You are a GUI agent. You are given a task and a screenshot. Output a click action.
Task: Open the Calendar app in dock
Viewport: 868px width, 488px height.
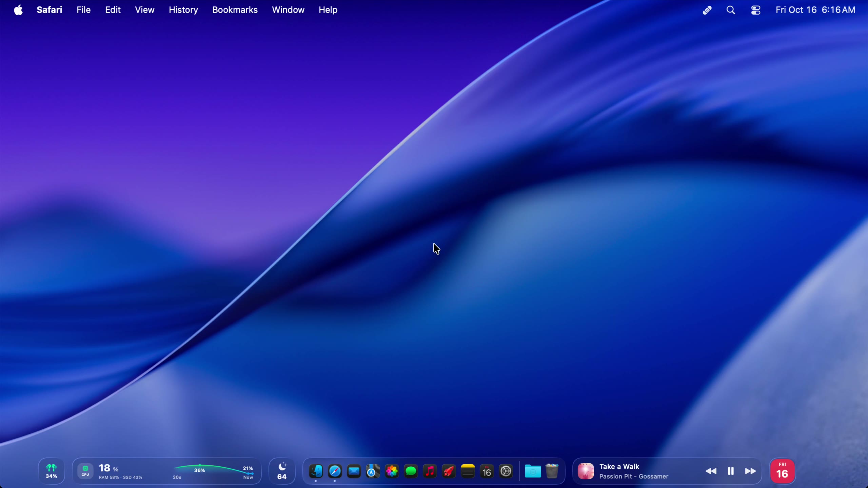pos(487,471)
